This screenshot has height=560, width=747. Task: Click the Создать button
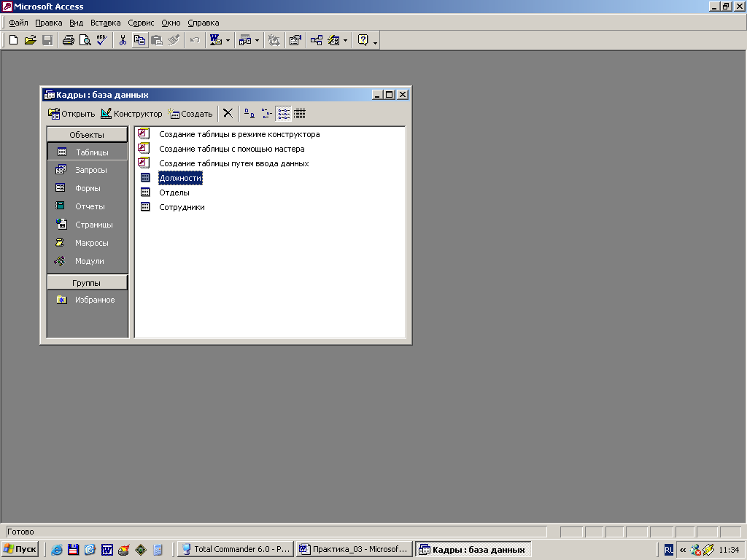[190, 114]
